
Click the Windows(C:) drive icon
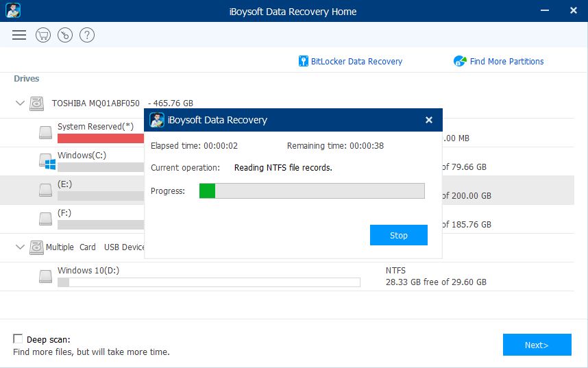(x=47, y=161)
